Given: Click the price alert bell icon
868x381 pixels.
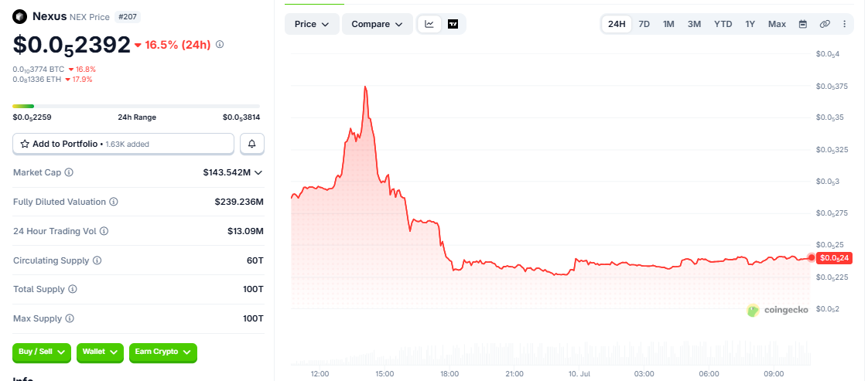Looking at the screenshot, I should [x=252, y=144].
